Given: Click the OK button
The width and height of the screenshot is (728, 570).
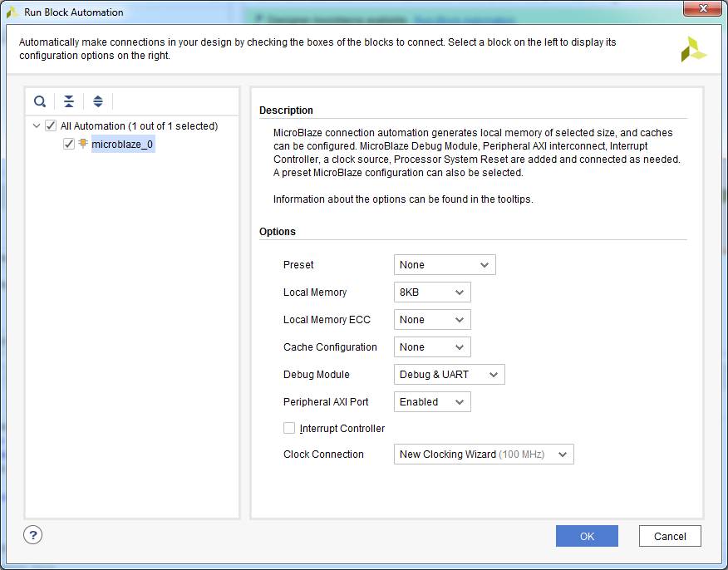Looking at the screenshot, I should pyautogui.click(x=587, y=536).
